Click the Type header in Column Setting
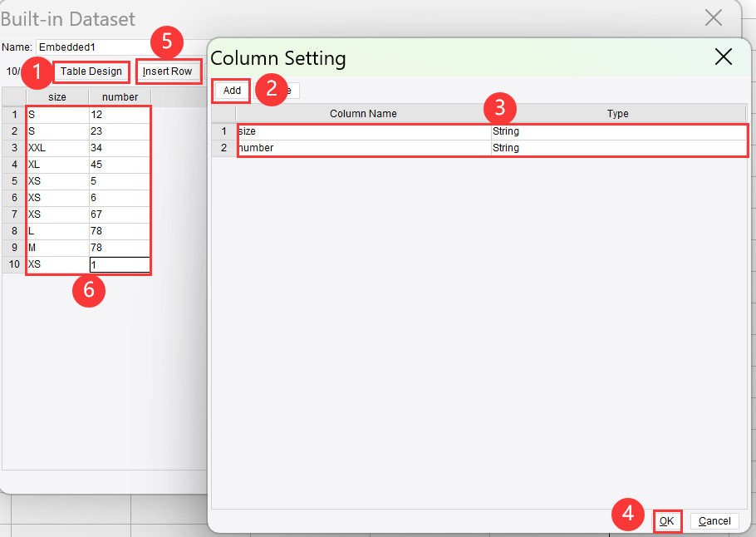Screen dimensions: 756x537 click(x=619, y=114)
